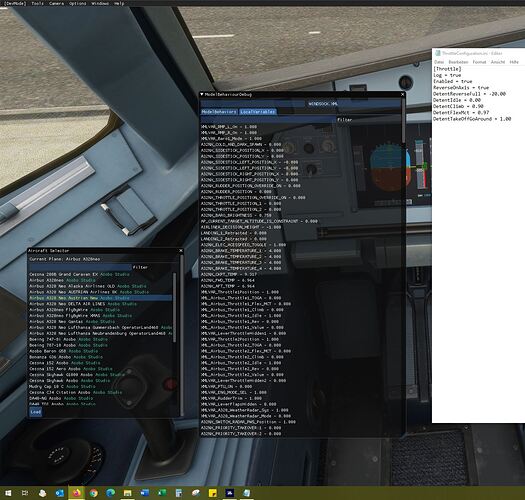525x500 pixels.
Task: Click the Aircraft Selector Filter input field
Action: (80, 267)
